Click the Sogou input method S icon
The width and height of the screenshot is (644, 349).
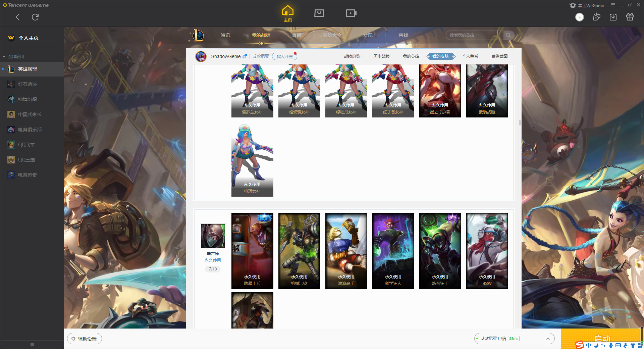click(580, 345)
